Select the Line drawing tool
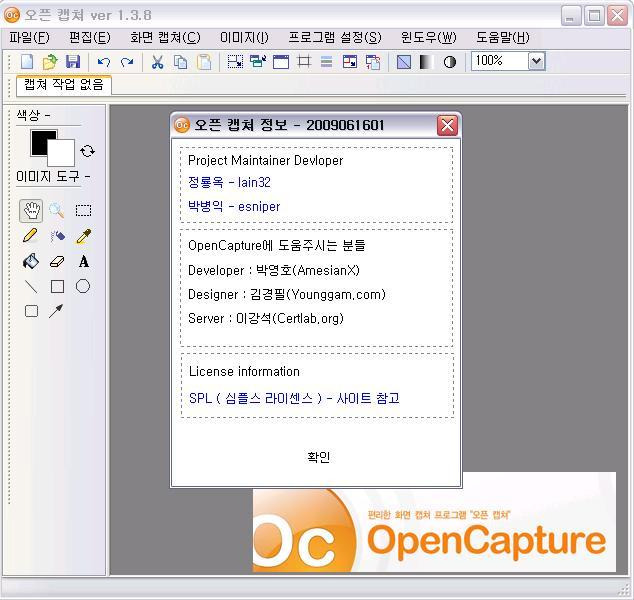The image size is (634, 600). [31, 287]
